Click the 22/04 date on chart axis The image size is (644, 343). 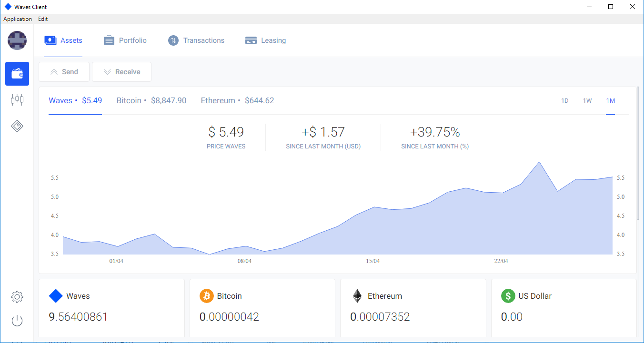(x=501, y=261)
